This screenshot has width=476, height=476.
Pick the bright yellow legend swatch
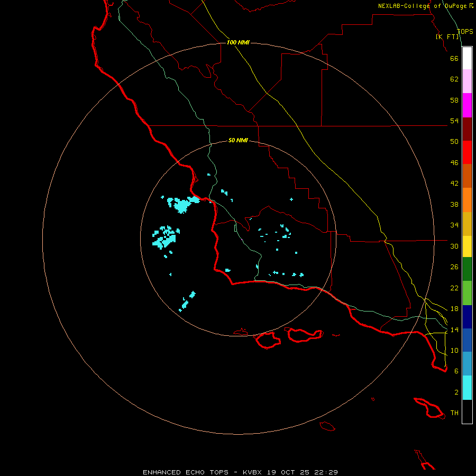pyautogui.click(x=467, y=246)
